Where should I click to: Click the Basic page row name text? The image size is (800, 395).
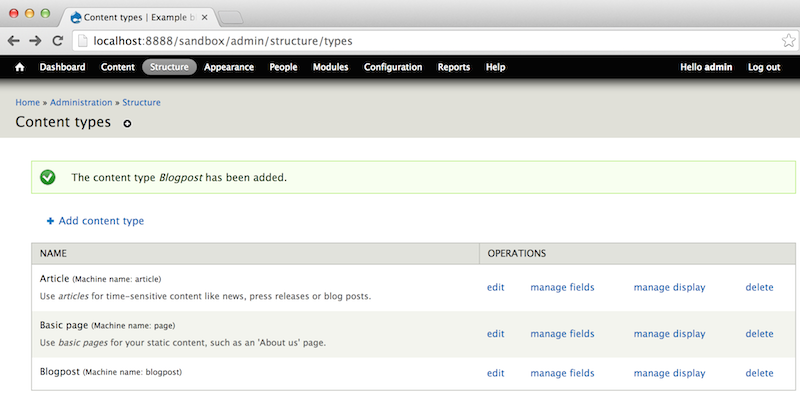coord(64,325)
